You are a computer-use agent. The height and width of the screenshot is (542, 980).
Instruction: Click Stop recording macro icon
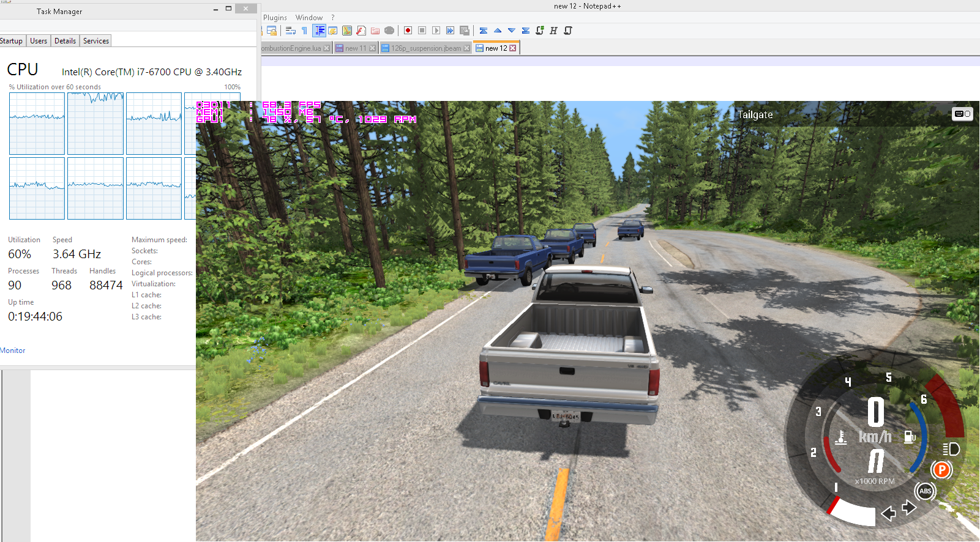(x=422, y=31)
